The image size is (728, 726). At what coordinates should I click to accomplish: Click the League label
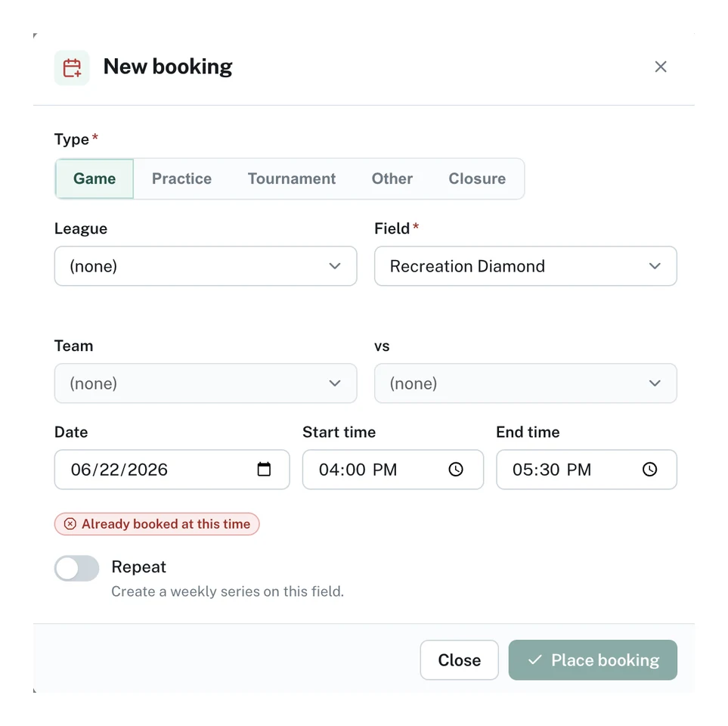81,228
